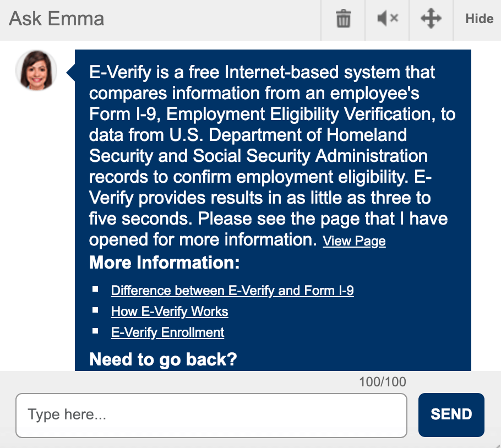Click the Type here message input field
The height and width of the screenshot is (448, 501).
click(211, 415)
